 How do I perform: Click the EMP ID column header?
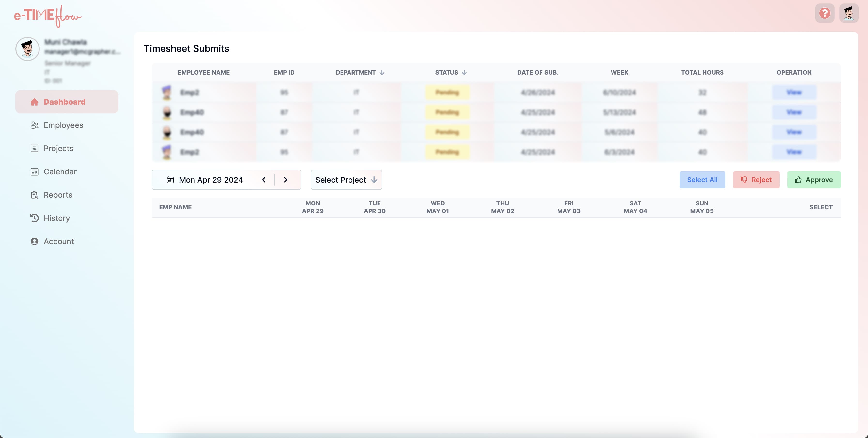pos(284,72)
